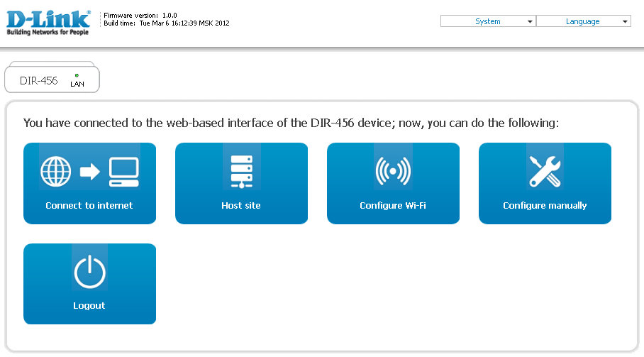Click the wrench and screwdriver tools icon

pyautogui.click(x=545, y=172)
